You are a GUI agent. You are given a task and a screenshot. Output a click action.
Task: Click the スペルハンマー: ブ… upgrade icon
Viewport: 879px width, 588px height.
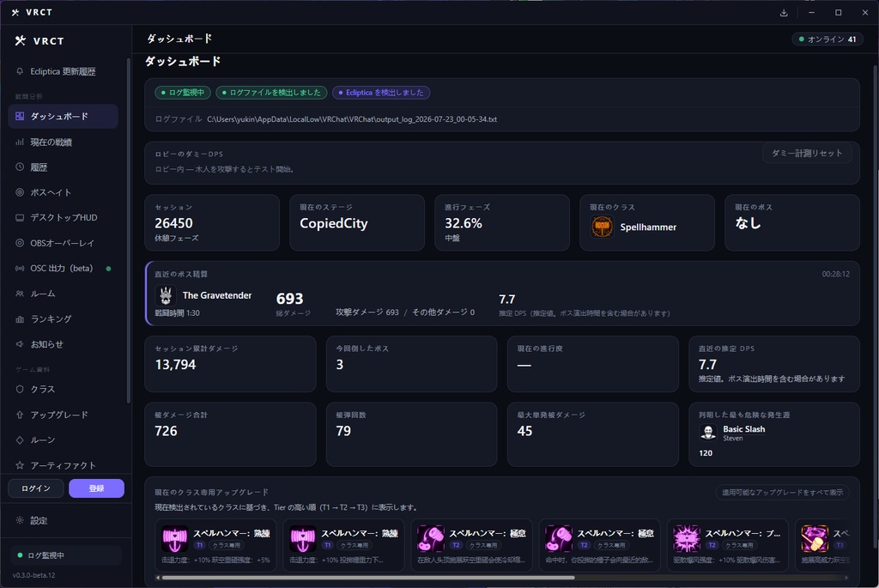(x=687, y=539)
